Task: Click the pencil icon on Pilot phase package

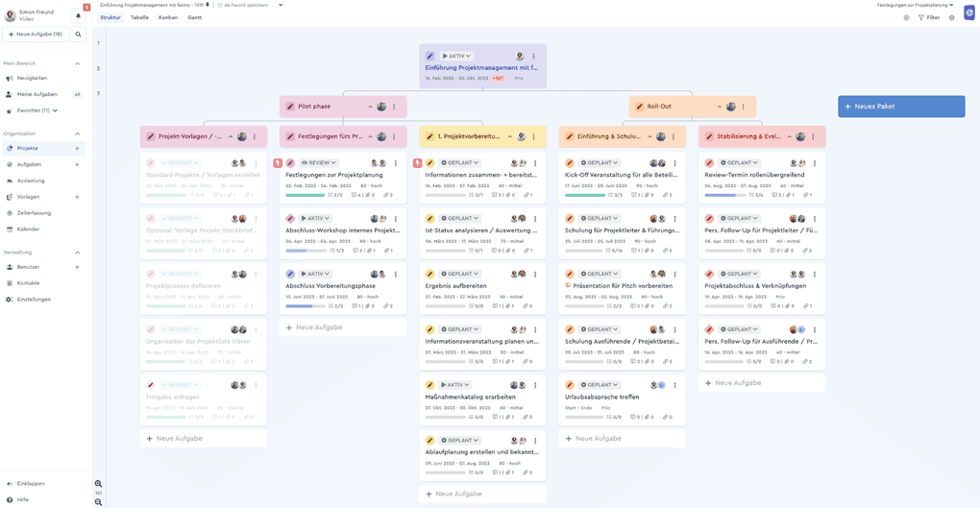Action: pyautogui.click(x=290, y=107)
